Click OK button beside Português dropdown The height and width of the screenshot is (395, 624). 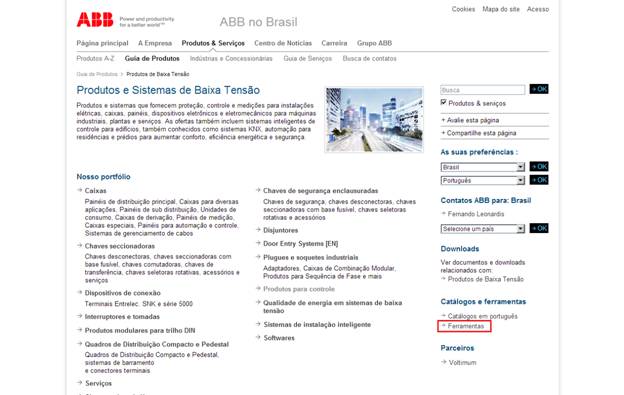coord(539,180)
